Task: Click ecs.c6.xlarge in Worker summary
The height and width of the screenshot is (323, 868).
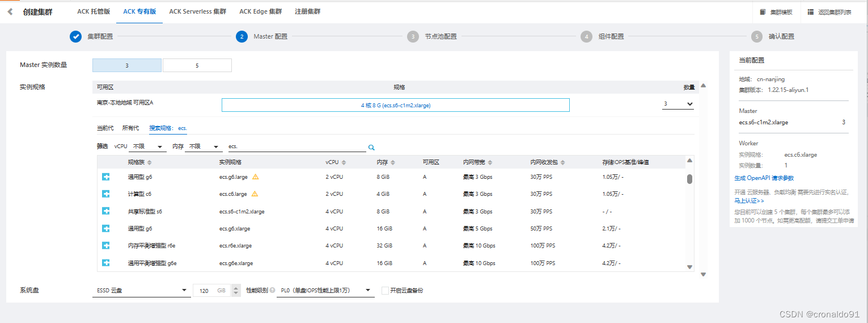Action: [801, 154]
